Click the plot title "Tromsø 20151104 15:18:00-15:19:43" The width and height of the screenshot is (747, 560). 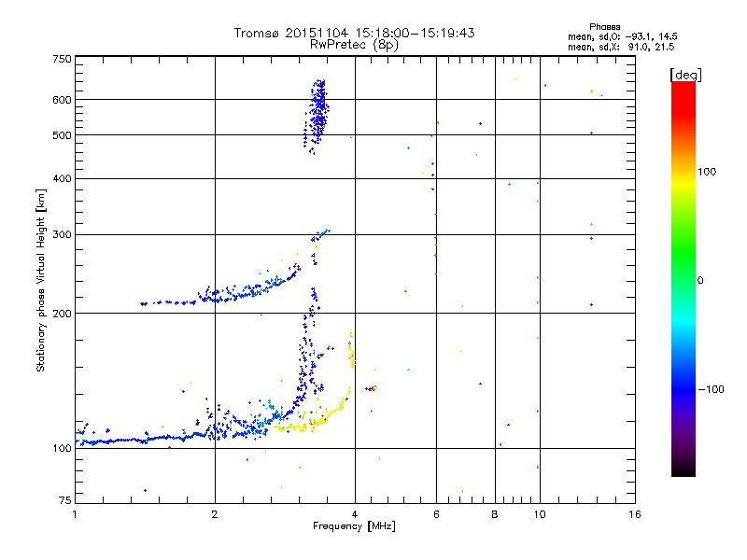(355, 33)
